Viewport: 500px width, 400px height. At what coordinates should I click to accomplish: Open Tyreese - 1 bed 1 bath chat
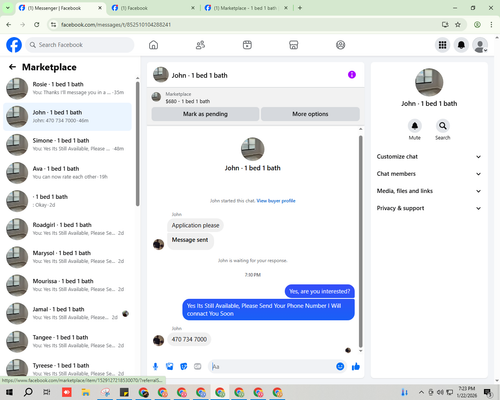pyautogui.click(x=68, y=369)
